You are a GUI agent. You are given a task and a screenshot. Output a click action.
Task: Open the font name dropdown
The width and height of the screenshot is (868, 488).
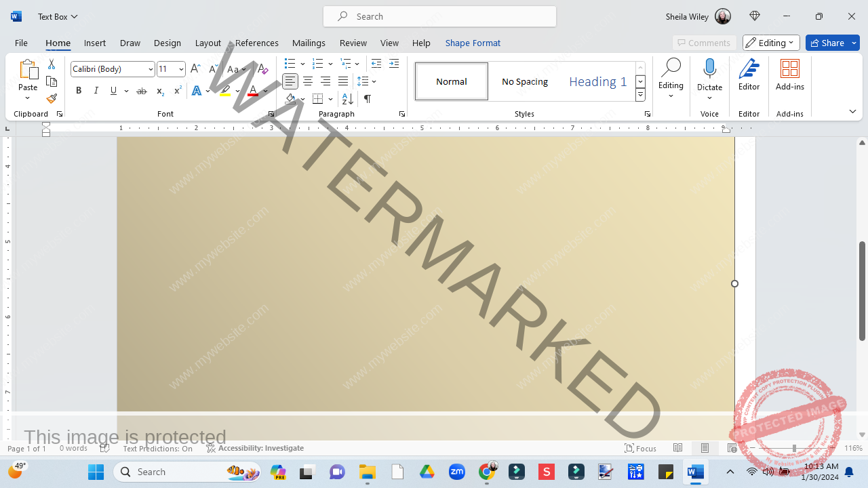point(151,69)
